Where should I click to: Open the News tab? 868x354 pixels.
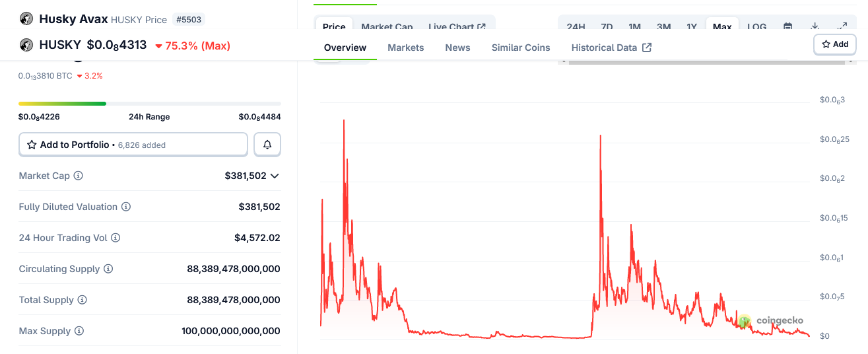457,48
